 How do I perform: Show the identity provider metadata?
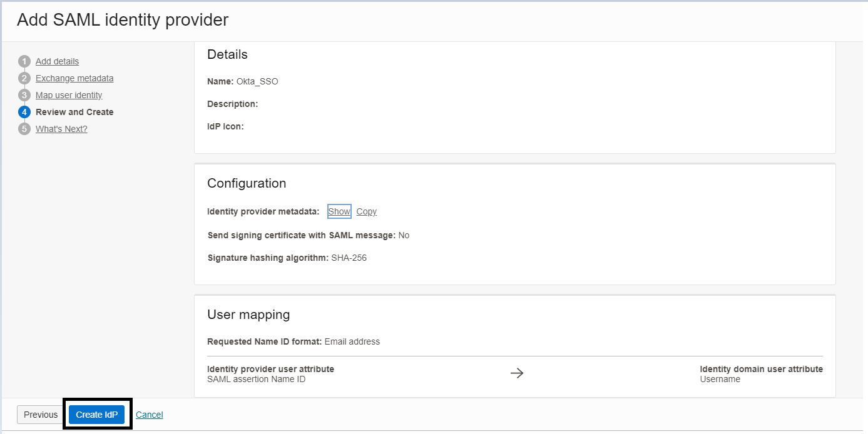[339, 211]
